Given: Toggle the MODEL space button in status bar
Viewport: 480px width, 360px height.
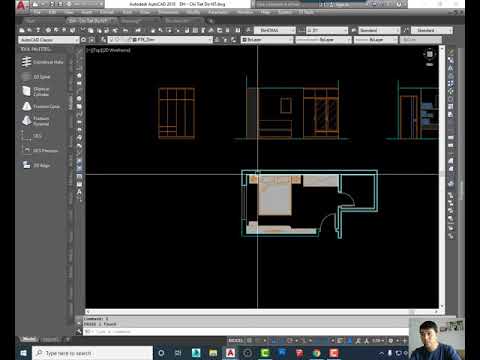Looking at the screenshot, I should 236,340.
